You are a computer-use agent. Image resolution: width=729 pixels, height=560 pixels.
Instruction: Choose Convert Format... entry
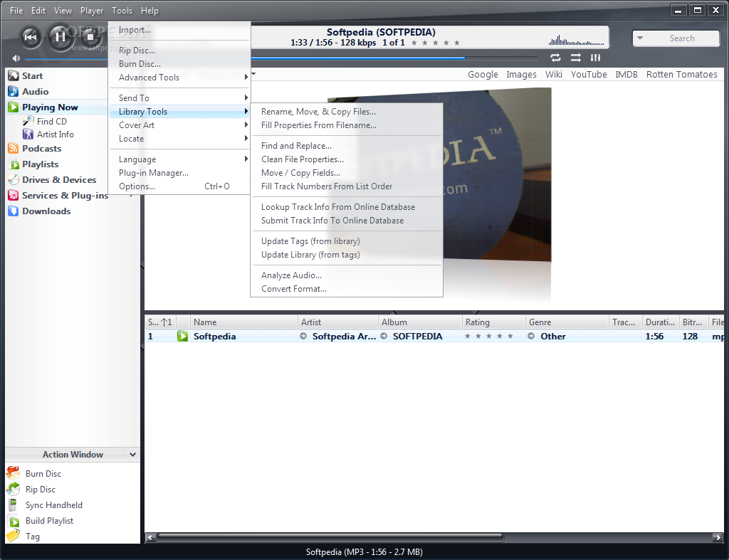coord(294,289)
